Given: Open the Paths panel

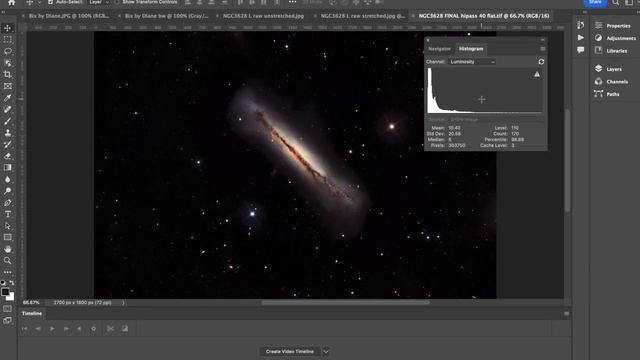Looking at the screenshot, I should (x=607, y=94).
